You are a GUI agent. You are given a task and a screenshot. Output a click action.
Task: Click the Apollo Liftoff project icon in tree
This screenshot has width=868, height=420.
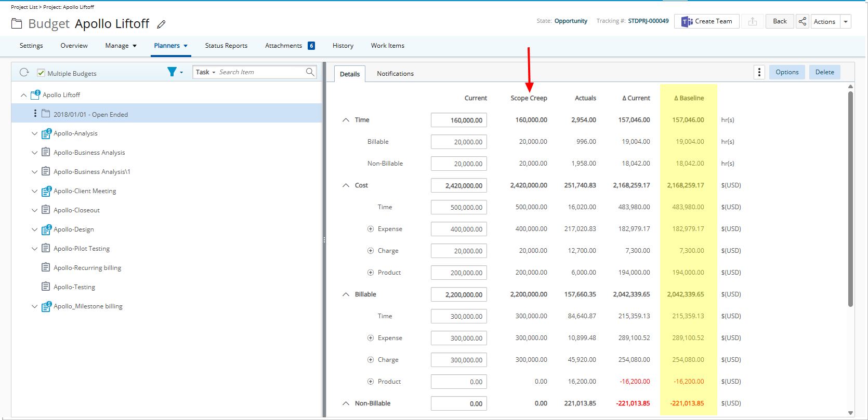35,94
